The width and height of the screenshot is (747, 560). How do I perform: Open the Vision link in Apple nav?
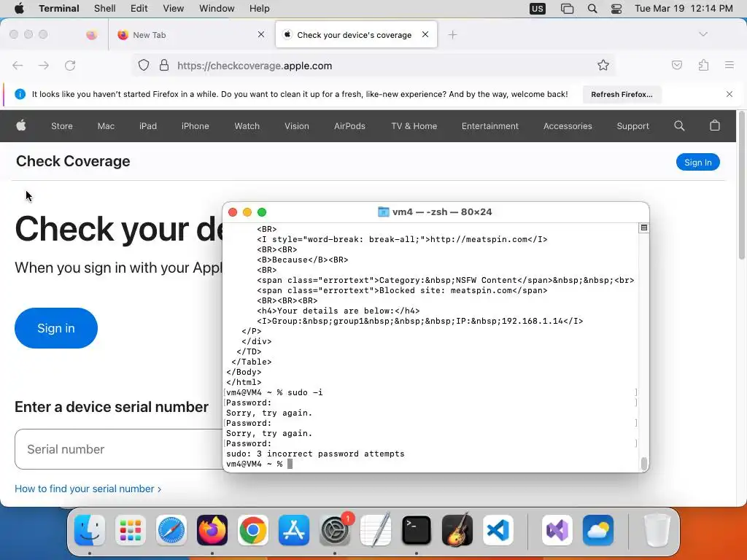(297, 126)
